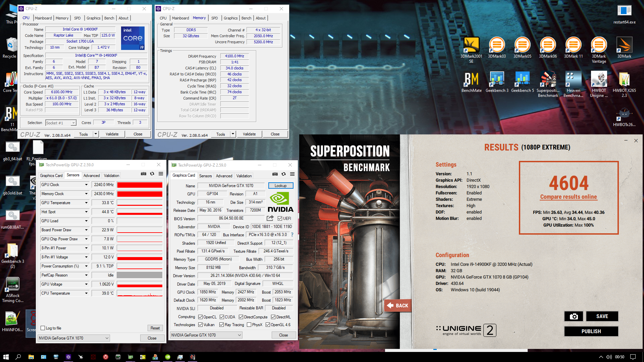
Task: Click GPU Clock red sensor graph bar
Action: coord(140,185)
